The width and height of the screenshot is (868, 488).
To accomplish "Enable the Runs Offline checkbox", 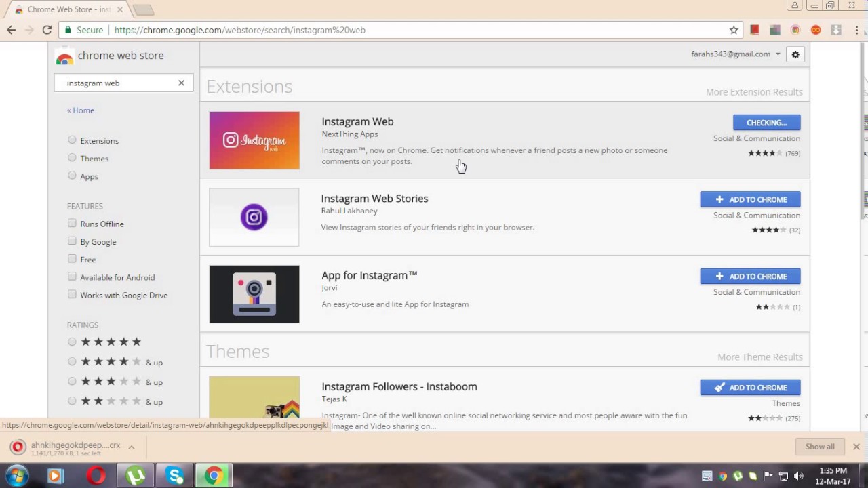I will coord(72,223).
